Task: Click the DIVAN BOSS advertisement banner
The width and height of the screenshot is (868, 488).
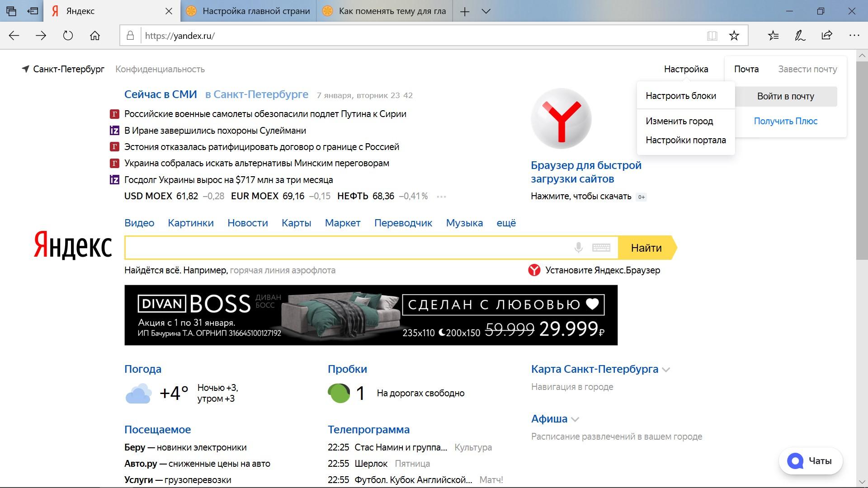Action: (x=371, y=315)
